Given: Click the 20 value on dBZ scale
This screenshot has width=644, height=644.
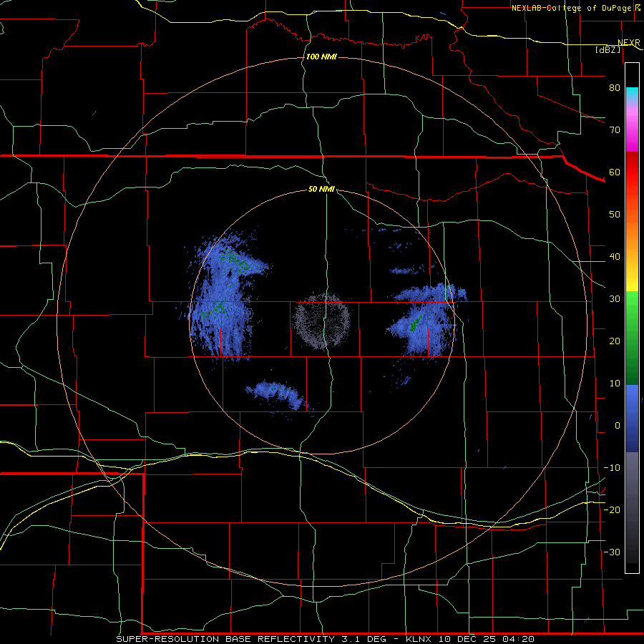Looking at the screenshot, I should click(x=615, y=341).
